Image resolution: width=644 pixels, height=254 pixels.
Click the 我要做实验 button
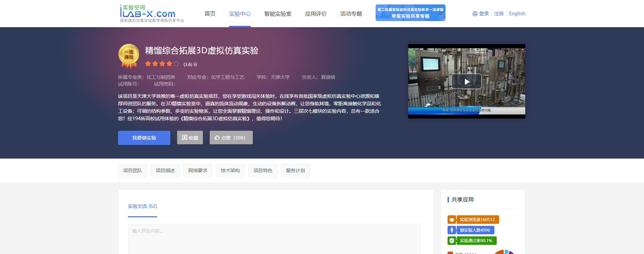144,138
